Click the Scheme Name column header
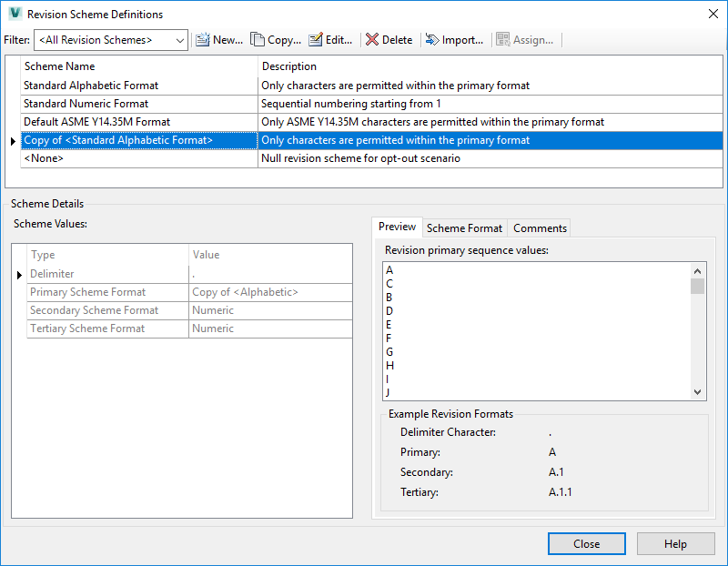Image resolution: width=728 pixels, height=566 pixels. [x=139, y=66]
